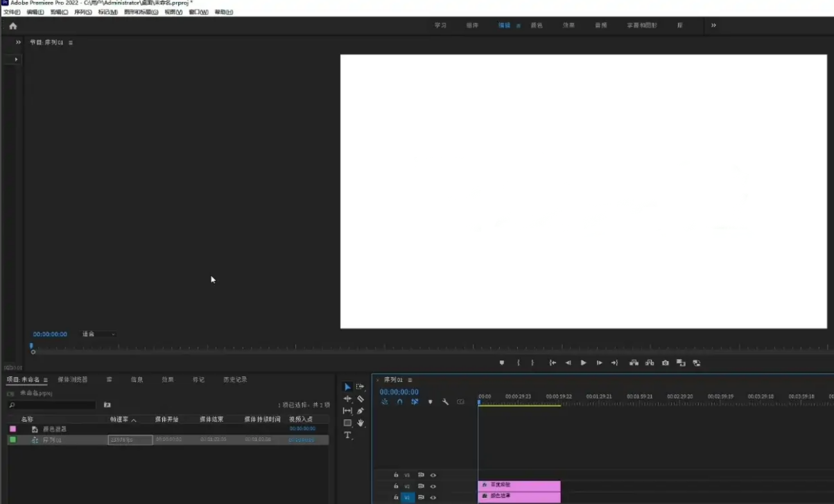Screen dimensions: 834x504
Task: Select the Razor tool in toolbar
Action: [360, 399]
